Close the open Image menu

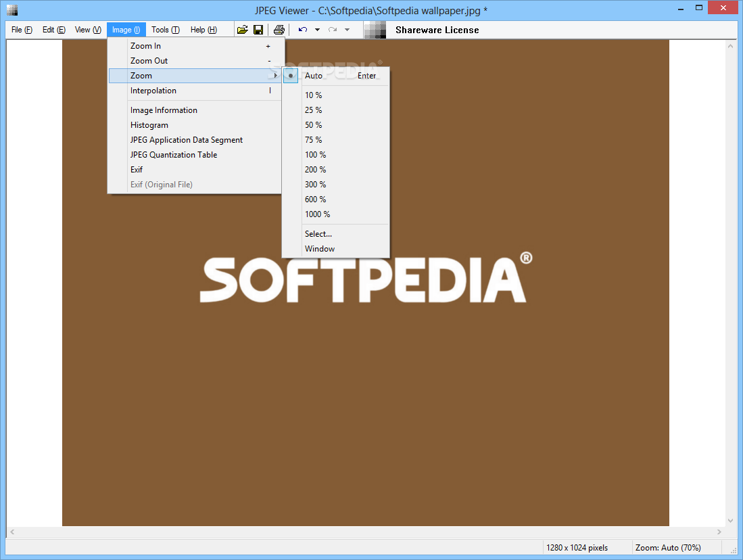coord(126,30)
